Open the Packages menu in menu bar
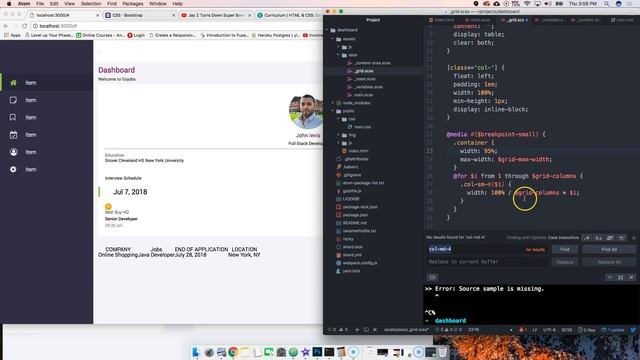The image size is (640, 360). pyautogui.click(x=133, y=4)
